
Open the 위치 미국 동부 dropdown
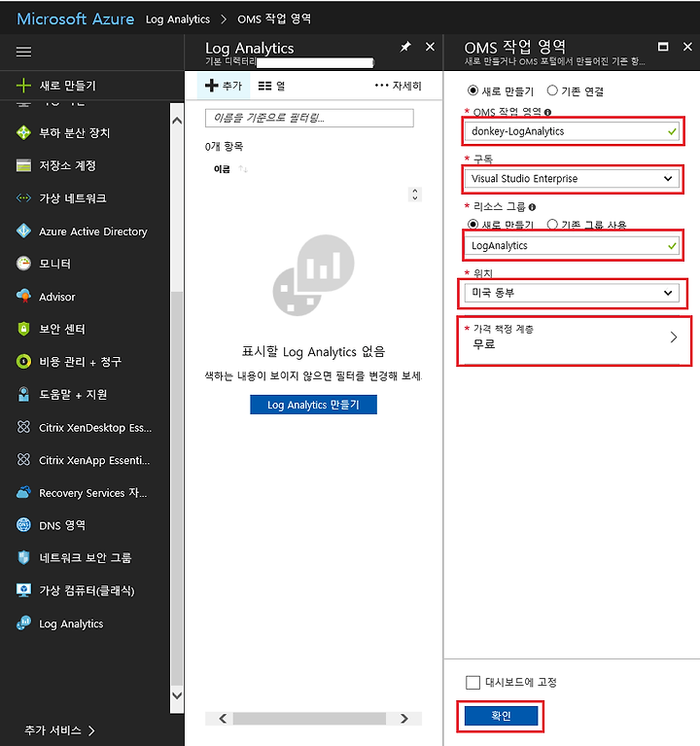[572, 293]
